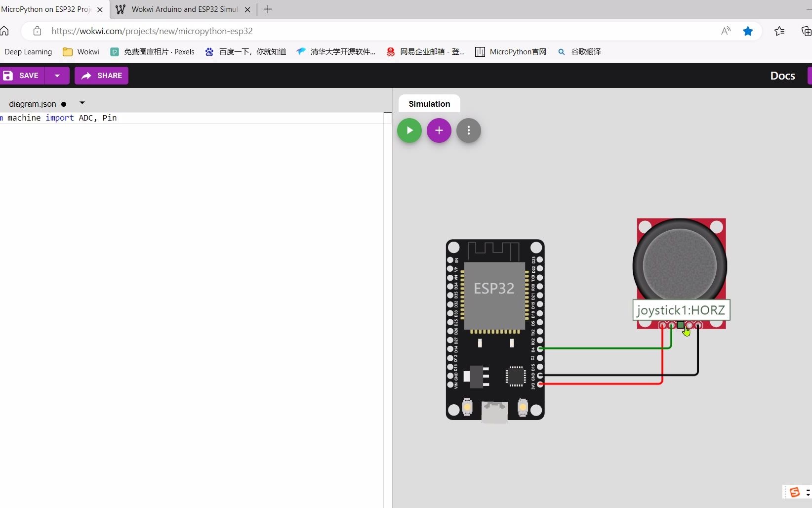Expand the SAVE button dropdown arrow
This screenshot has width=812, height=508.
pos(58,76)
